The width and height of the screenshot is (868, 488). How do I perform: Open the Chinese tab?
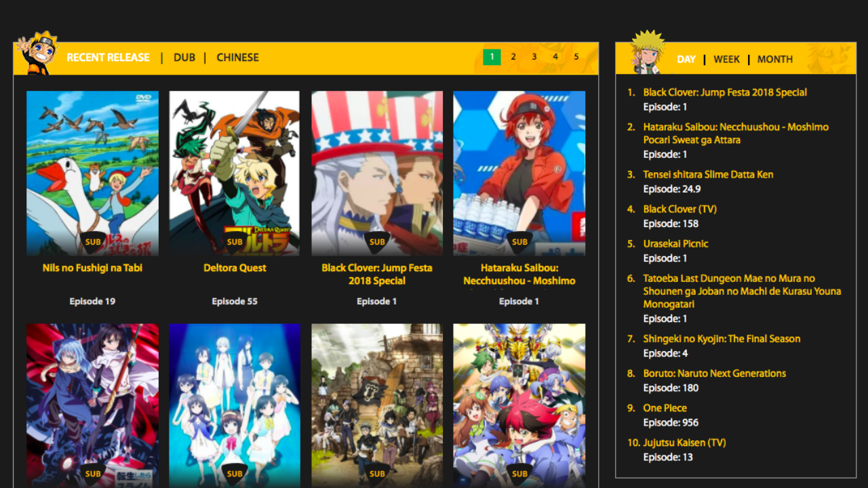[x=237, y=58]
